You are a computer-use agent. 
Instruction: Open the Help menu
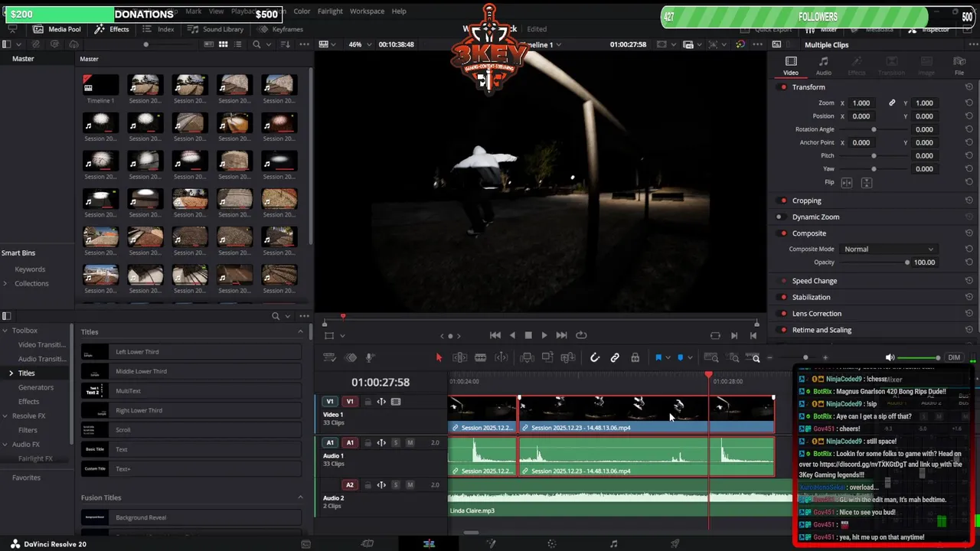click(399, 11)
